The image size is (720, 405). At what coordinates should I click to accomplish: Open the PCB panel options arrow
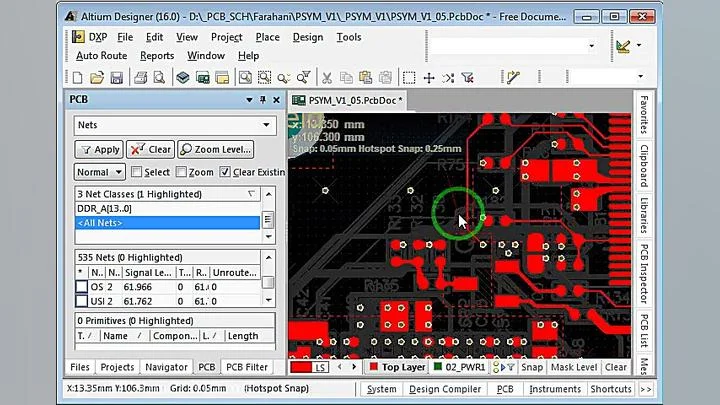pos(249,100)
